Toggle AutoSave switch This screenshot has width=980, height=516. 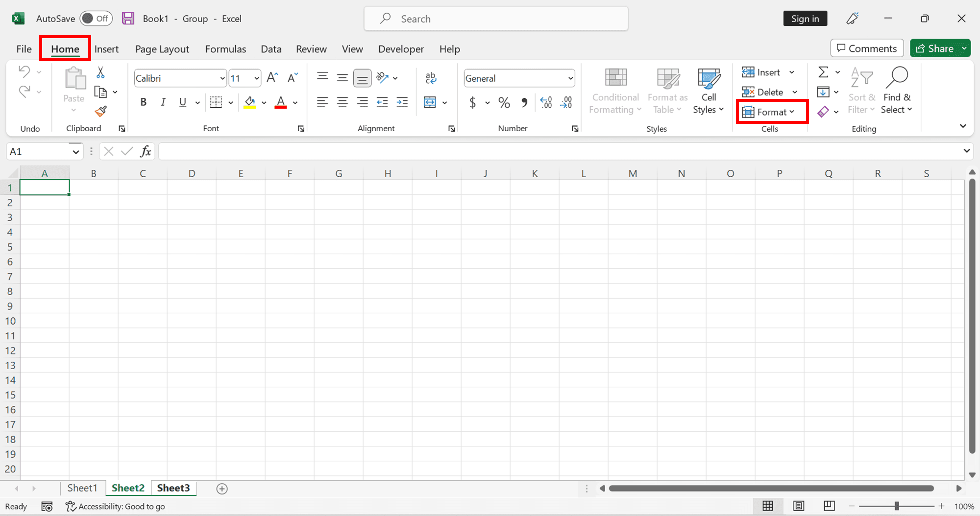coord(96,19)
